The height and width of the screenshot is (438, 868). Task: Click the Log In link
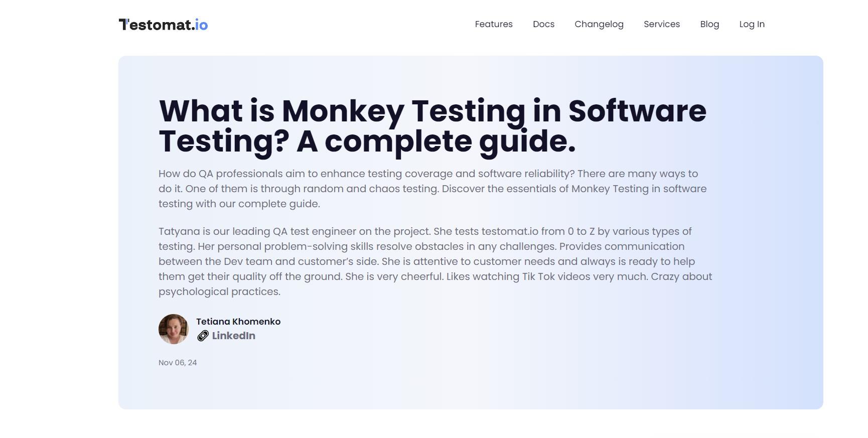click(x=752, y=24)
